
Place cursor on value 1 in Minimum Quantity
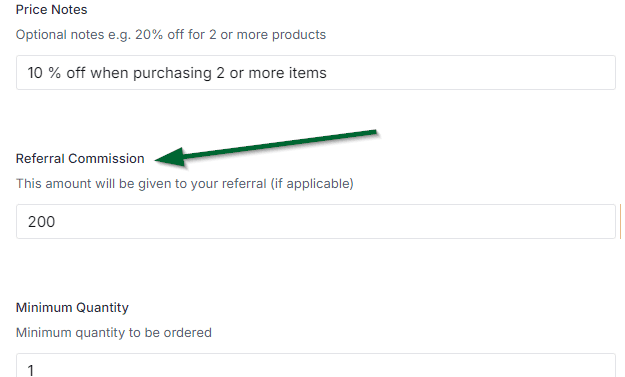pyautogui.click(x=31, y=370)
